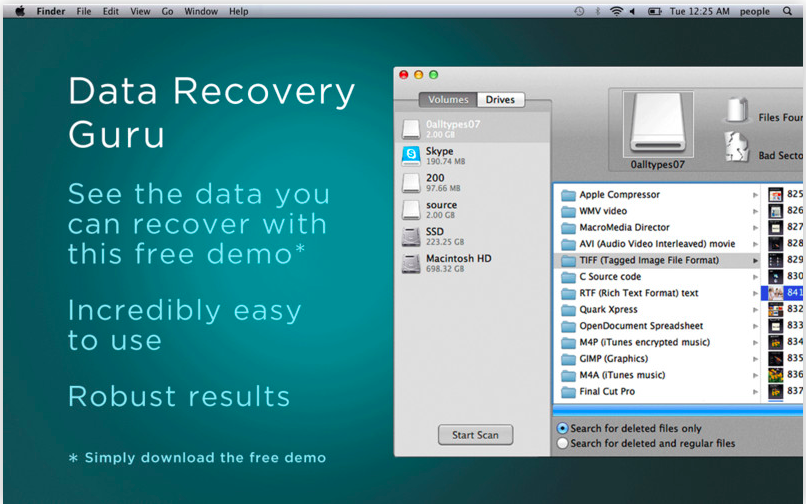Open the Edit menu
Screen dimensions: 806x504
click(111, 11)
